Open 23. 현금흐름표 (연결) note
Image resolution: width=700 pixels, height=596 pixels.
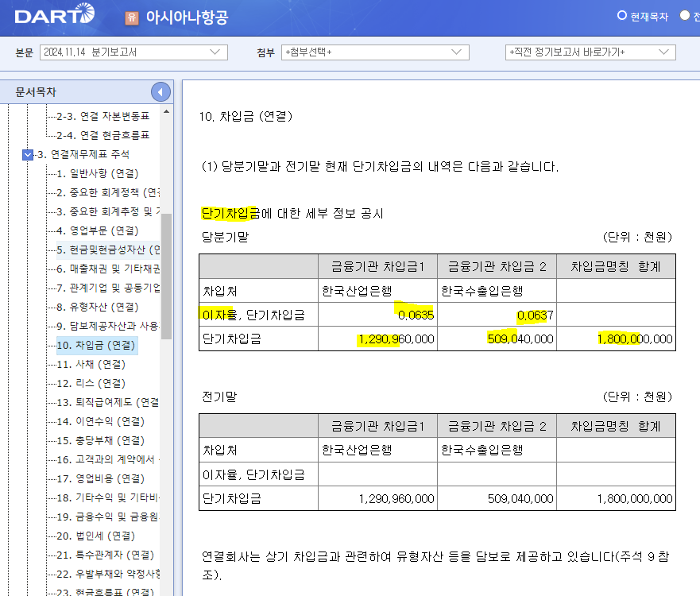[106, 591]
